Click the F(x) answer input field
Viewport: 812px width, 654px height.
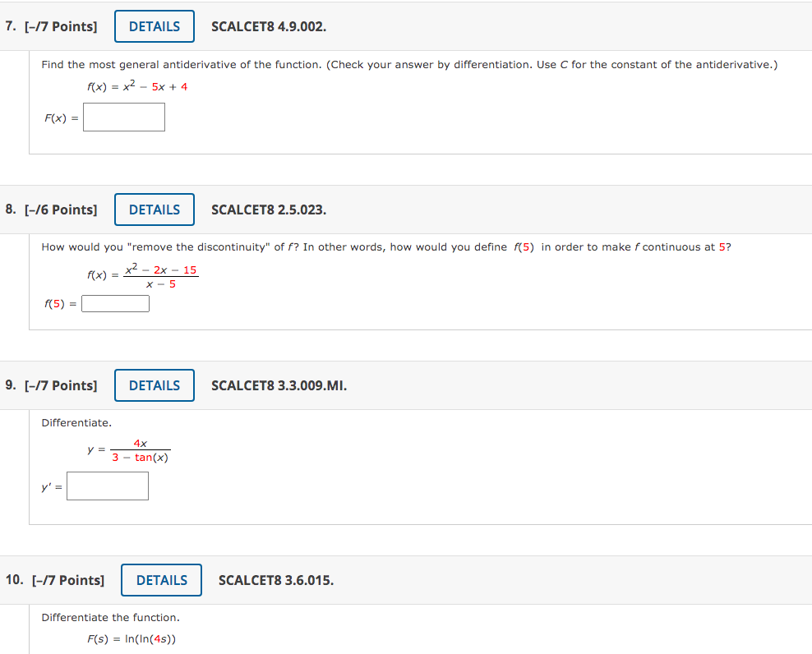click(x=123, y=117)
